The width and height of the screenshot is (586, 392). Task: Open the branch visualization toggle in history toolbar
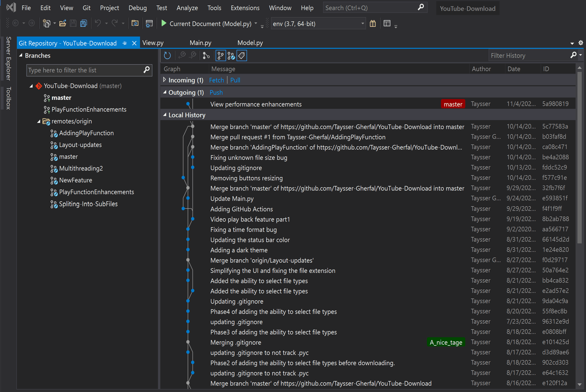pyautogui.click(x=221, y=55)
